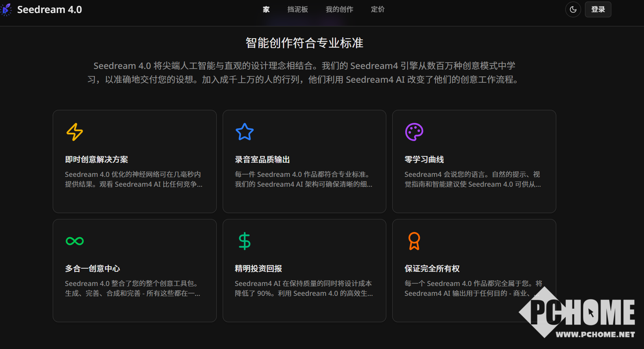This screenshot has height=349, width=644.
Task: Click the purple palette icon
Action: (414, 132)
